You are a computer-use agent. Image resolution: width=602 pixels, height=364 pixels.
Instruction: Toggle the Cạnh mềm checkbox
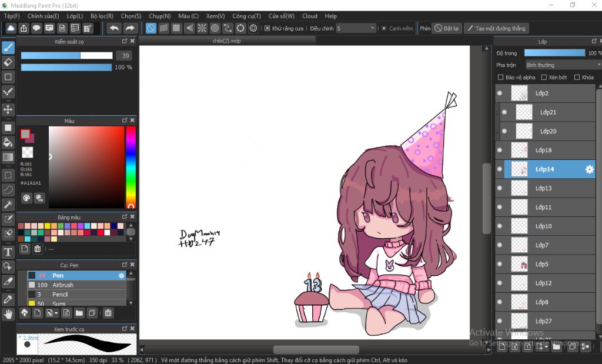pos(384,28)
